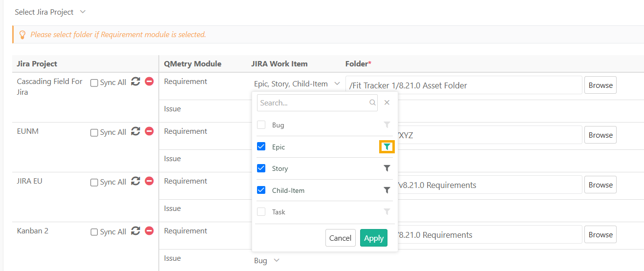Check the Task work item checkbox

coord(261,212)
